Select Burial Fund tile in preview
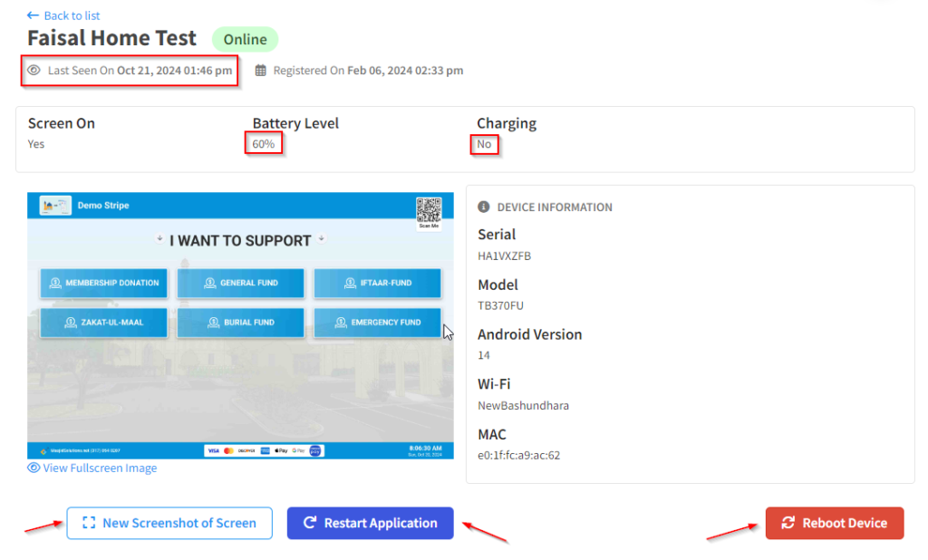This screenshot has height=560, width=928. pyautogui.click(x=240, y=322)
